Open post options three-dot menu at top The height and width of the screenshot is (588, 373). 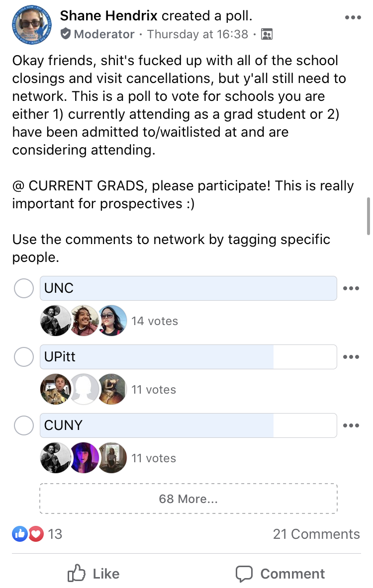coord(353,17)
